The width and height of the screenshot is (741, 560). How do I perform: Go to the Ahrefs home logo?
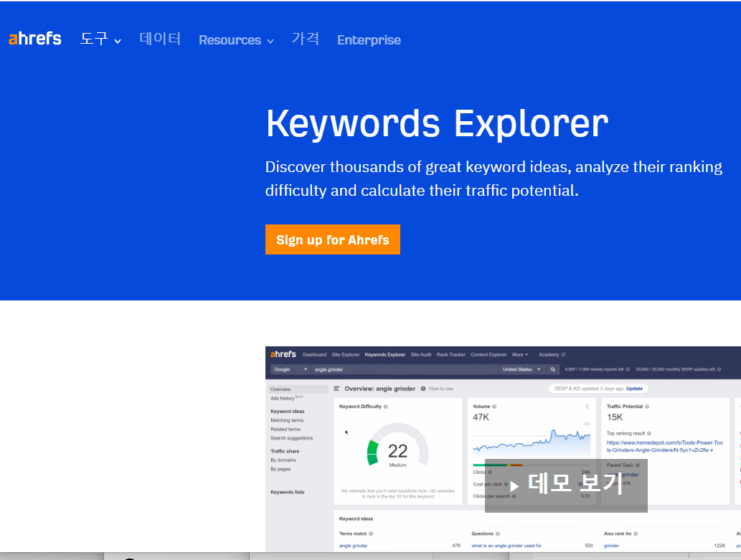click(x=35, y=39)
